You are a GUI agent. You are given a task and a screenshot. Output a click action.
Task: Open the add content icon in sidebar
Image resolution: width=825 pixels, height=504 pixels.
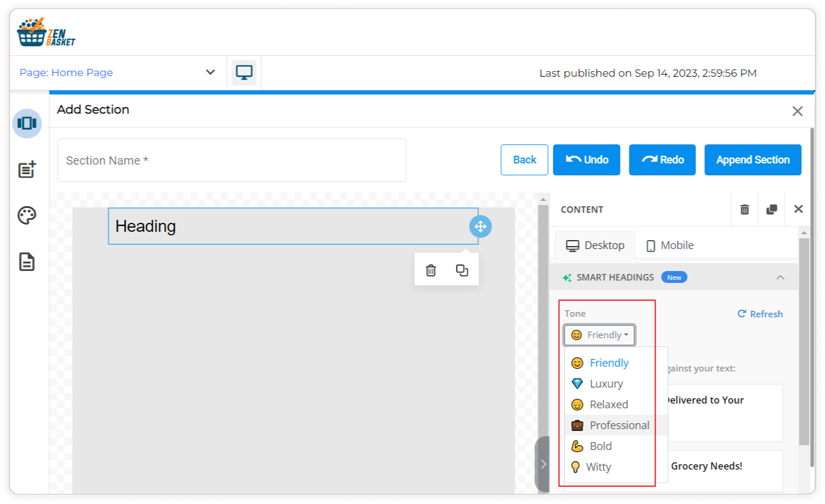tap(27, 169)
